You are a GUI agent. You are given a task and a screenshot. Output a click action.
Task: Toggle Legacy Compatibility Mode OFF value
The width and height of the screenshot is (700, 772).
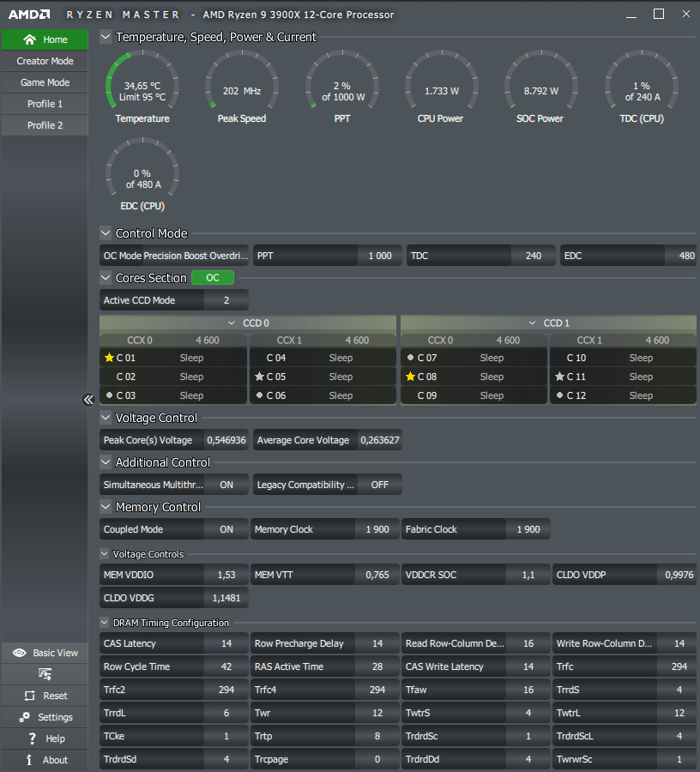(379, 485)
